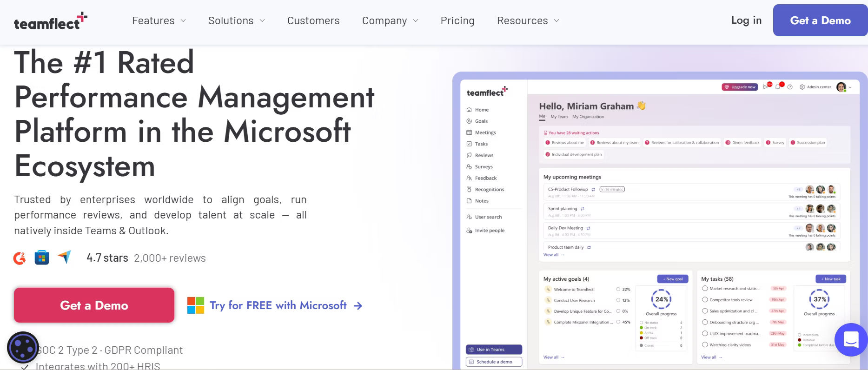Switch to the Me tab in dashboard

(x=542, y=116)
